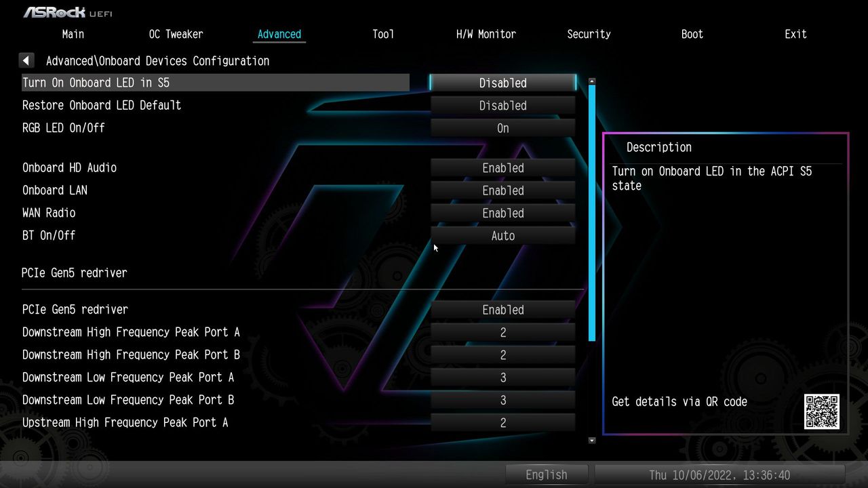The image size is (868, 488).
Task: Select the RGB LED On/Off label
Action: pyautogui.click(x=64, y=127)
